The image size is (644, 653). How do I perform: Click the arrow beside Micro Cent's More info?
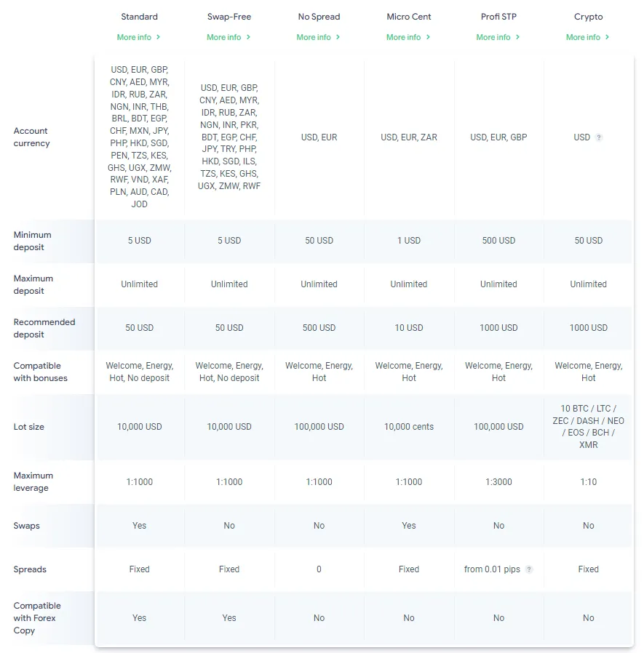click(x=426, y=37)
